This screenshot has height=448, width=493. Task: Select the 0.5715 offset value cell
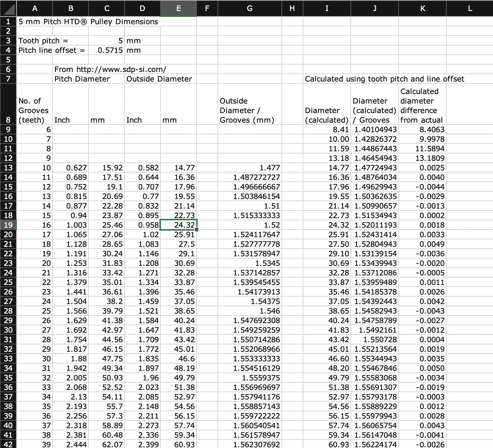pos(107,50)
